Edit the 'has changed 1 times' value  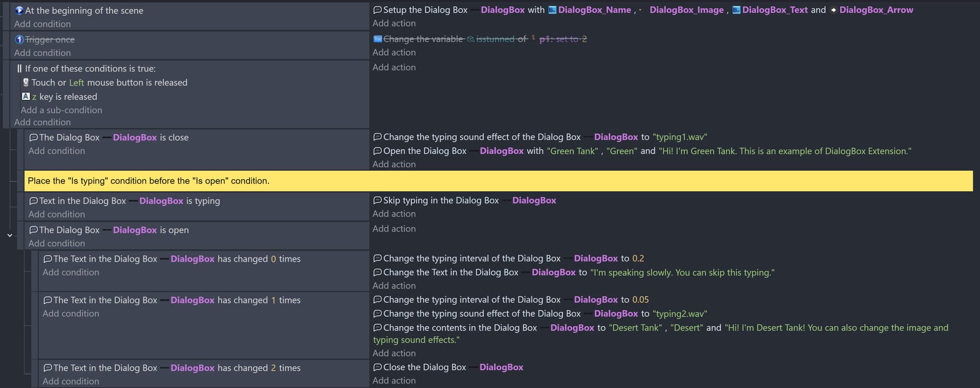[273, 300]
